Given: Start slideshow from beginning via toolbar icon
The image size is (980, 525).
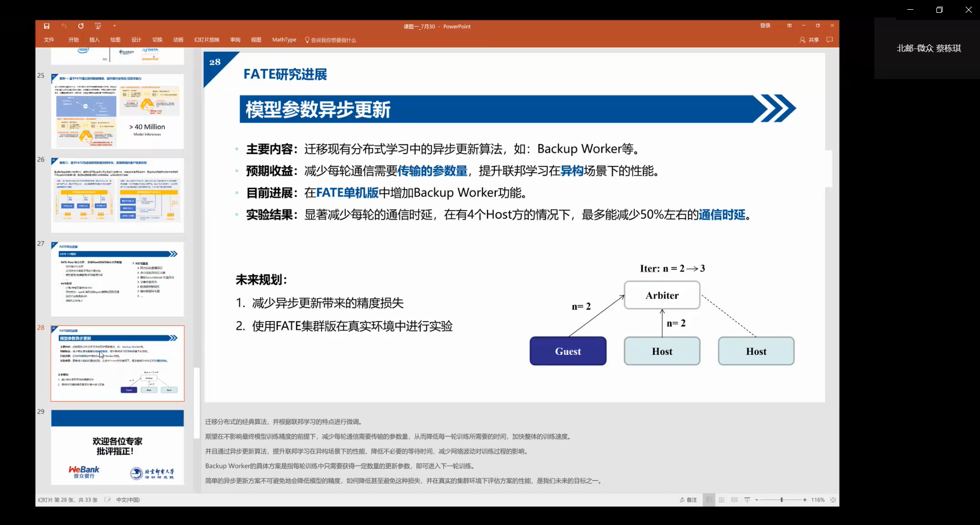Looking at the screenshot, I should 98,26.
